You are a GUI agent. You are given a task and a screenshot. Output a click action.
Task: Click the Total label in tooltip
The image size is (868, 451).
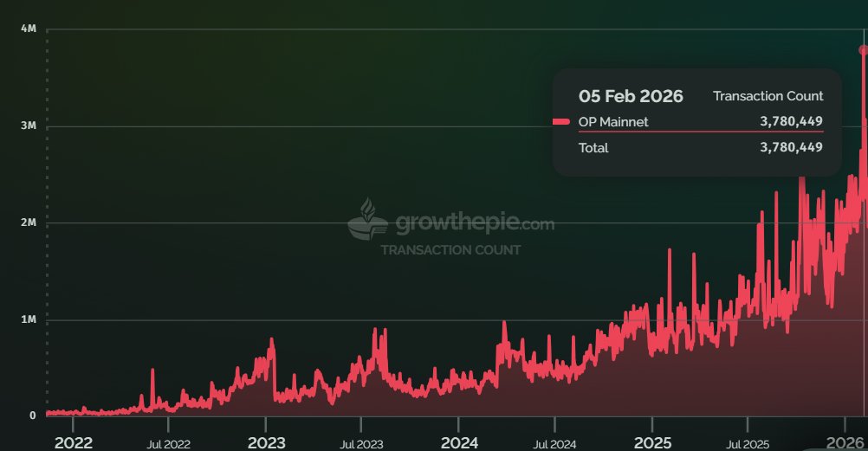click(x=593, y=148)
